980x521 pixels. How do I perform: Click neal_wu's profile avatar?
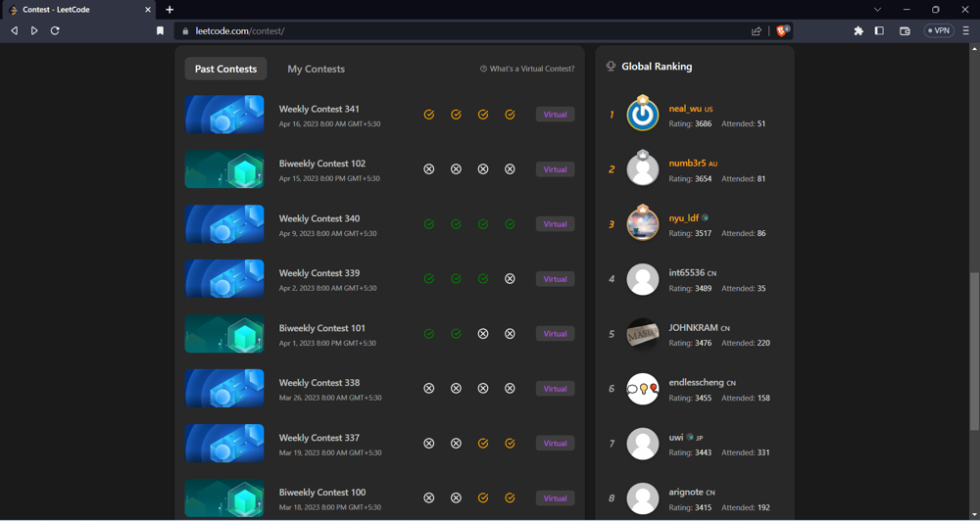click(x=643, y=115)
